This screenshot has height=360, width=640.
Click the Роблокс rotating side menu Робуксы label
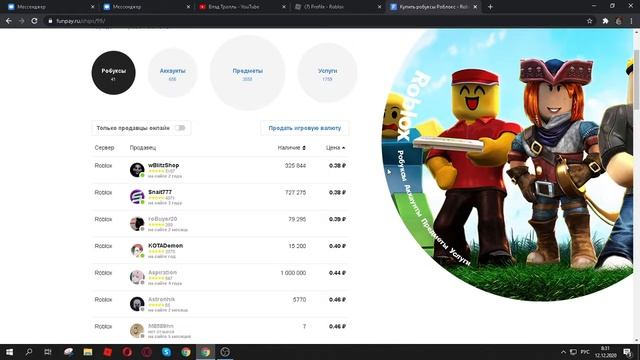point(402,166)
